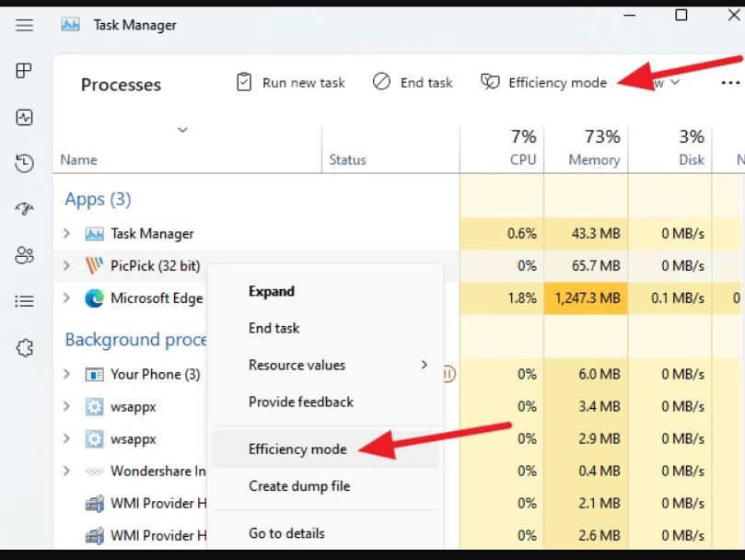The height and width of the screenshot is (560, 745).
Task: Expand the Task Manager process row
Action: 66,233
